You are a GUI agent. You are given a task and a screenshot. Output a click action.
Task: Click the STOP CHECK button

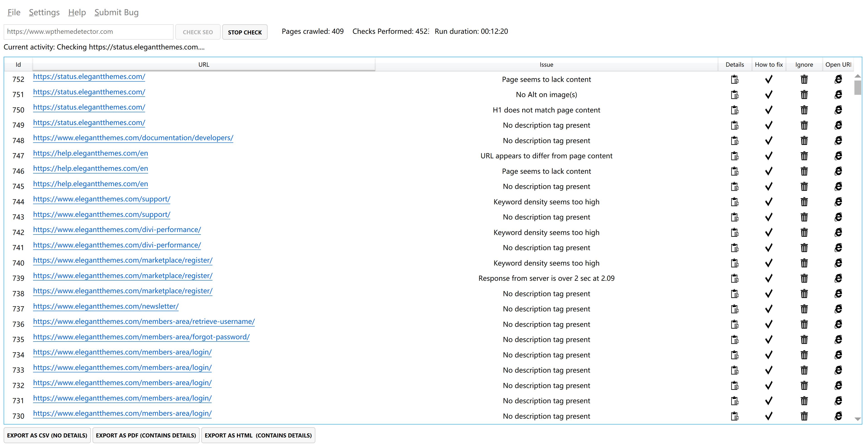(x=245, y=32)
